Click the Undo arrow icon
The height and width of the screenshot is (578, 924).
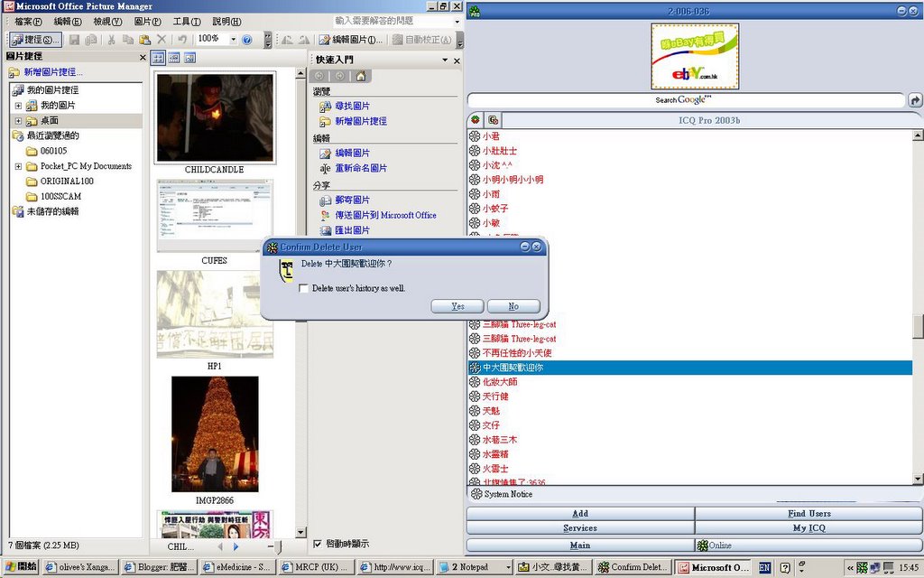click(182, 40)
